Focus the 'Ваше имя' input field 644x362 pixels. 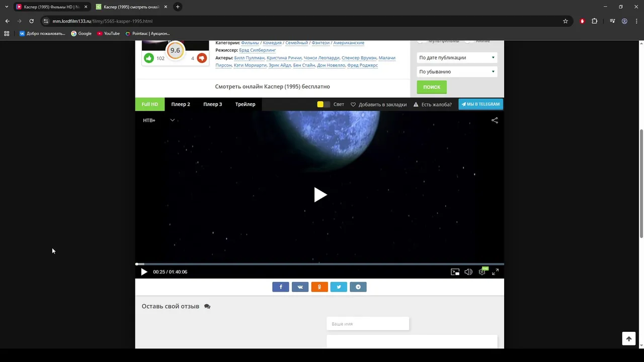click(368, 324)
